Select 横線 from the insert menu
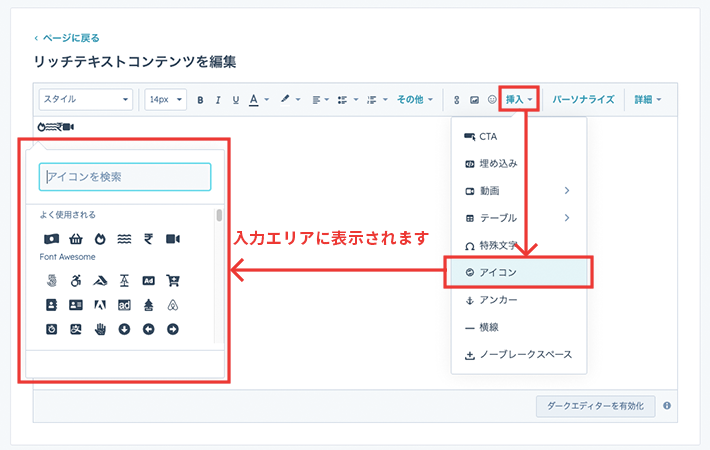The height and width of the screenshot is (450, 710). click(x=519, y=327)
